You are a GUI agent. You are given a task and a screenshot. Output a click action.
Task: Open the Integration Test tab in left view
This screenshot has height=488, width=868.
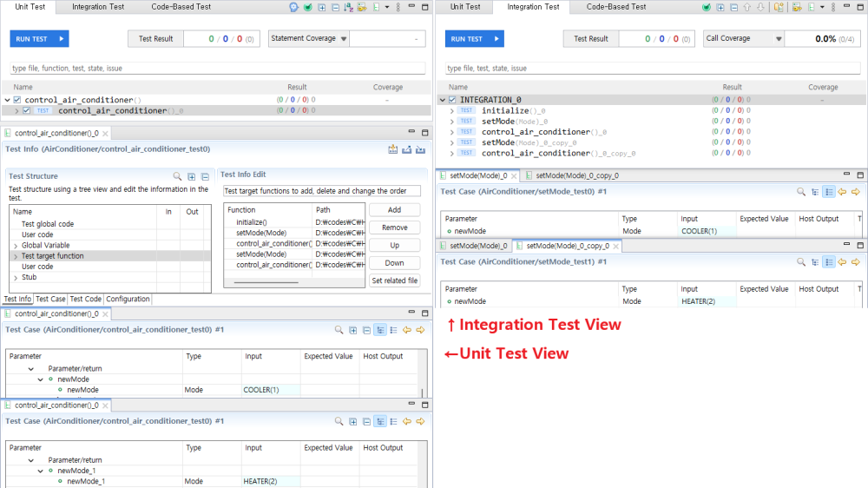click(x=98, y=7)
